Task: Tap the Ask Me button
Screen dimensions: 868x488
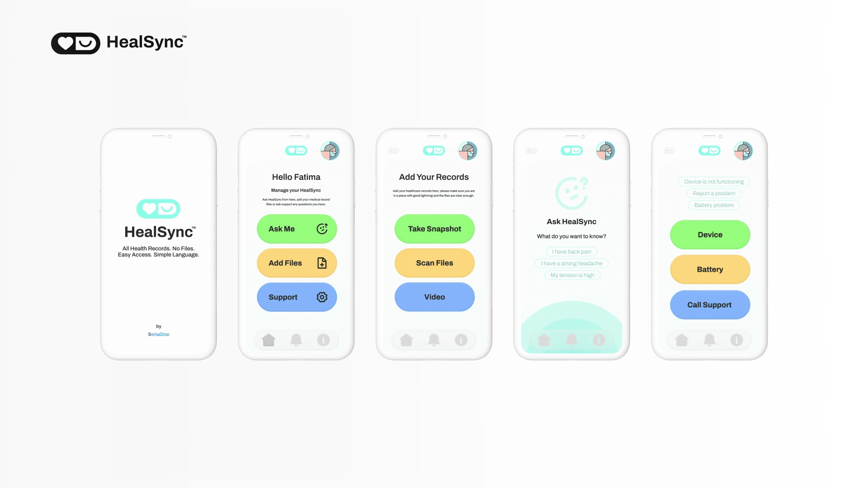Action: pos(296,229)
